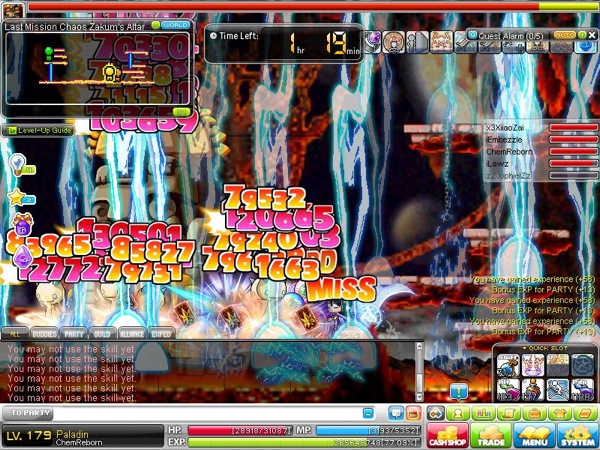Click the yellow star notification icon
This screenshot has width=600, height=450.
(x=17, y=197)
